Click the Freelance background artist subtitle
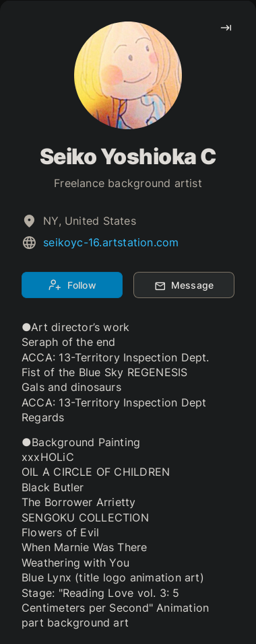This screenshot has height=644, width=256. point(128,183)
